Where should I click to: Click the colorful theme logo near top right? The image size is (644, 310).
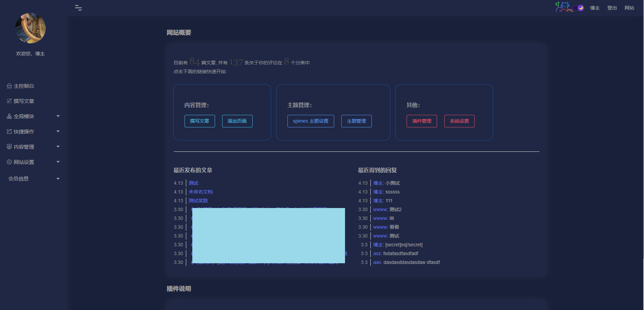[563, 7]
